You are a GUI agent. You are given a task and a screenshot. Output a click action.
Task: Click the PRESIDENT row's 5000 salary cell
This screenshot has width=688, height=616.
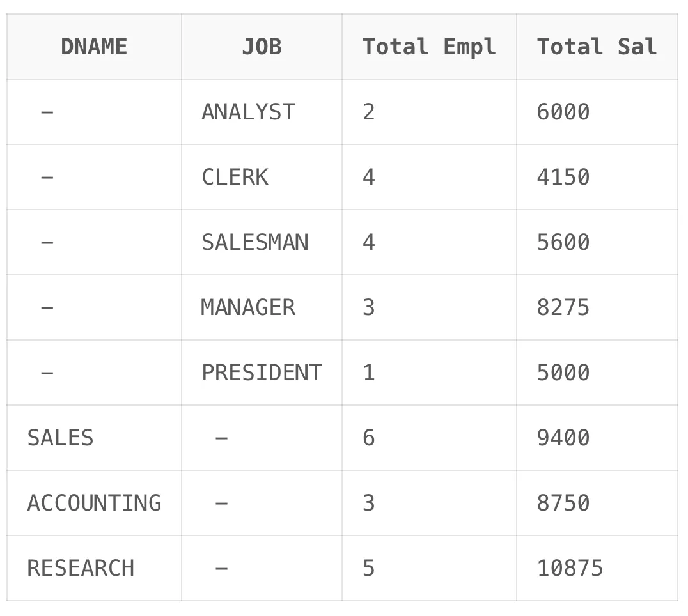point(563,373)
